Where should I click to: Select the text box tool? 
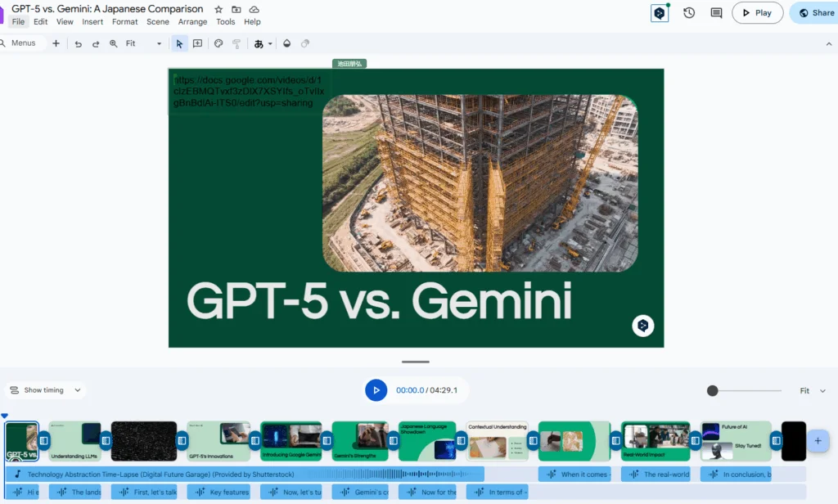point(197,44)
